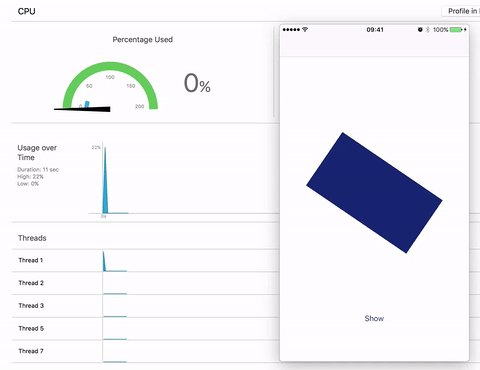Click the simulator battery icon
The image size is (480, 370).
coord(456,30)
